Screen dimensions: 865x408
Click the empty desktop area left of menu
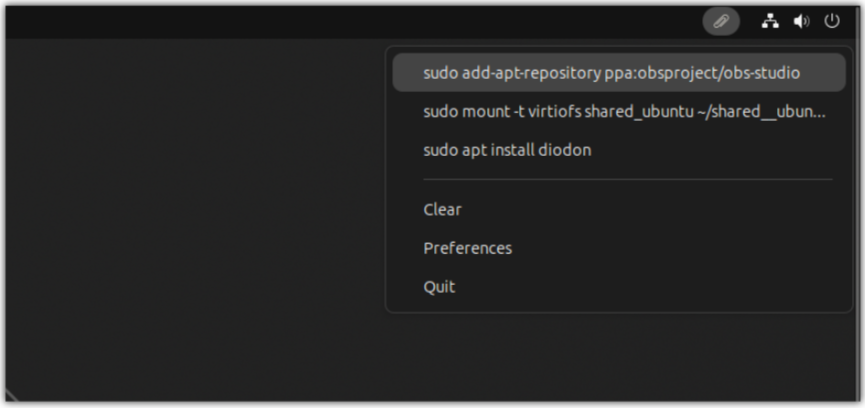(190, 220)
